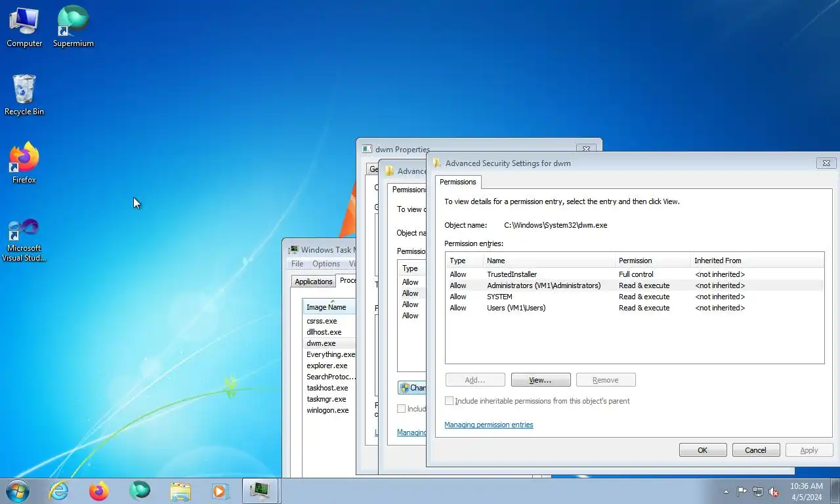This screenshot has width=840, height=504.
Task: Click the greyed-out Remove button
Action: [x=606, y=380]
